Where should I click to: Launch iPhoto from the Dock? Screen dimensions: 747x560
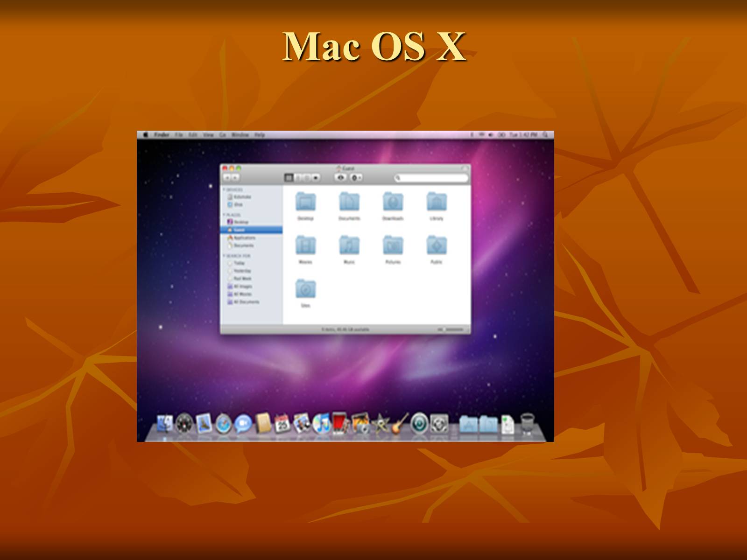(360, 424)
